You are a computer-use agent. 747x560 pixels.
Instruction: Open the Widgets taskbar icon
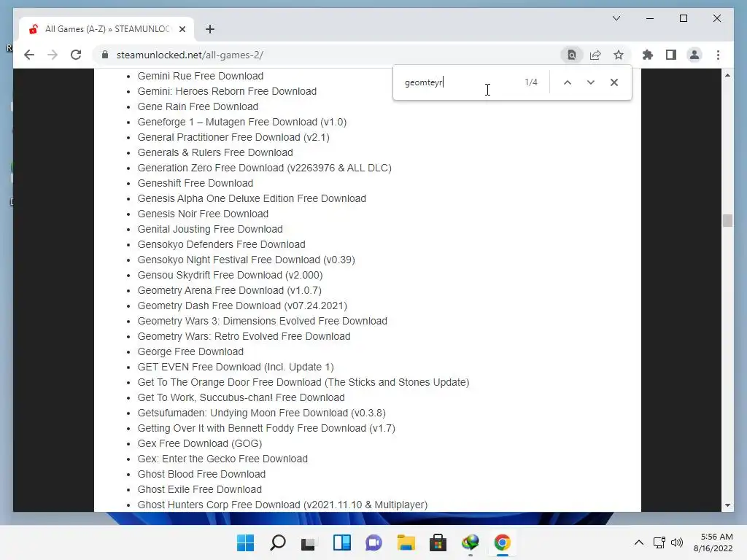341,542
